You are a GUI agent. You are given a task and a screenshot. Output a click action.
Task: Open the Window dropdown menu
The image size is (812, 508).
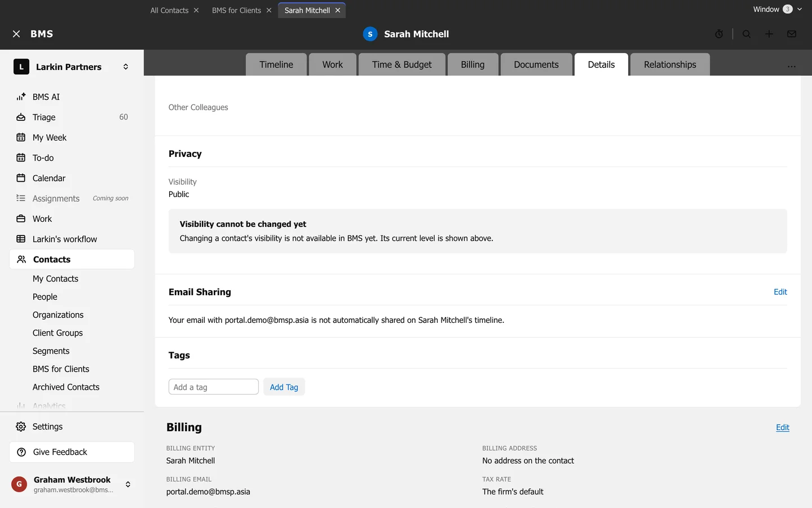pos(778,9)
